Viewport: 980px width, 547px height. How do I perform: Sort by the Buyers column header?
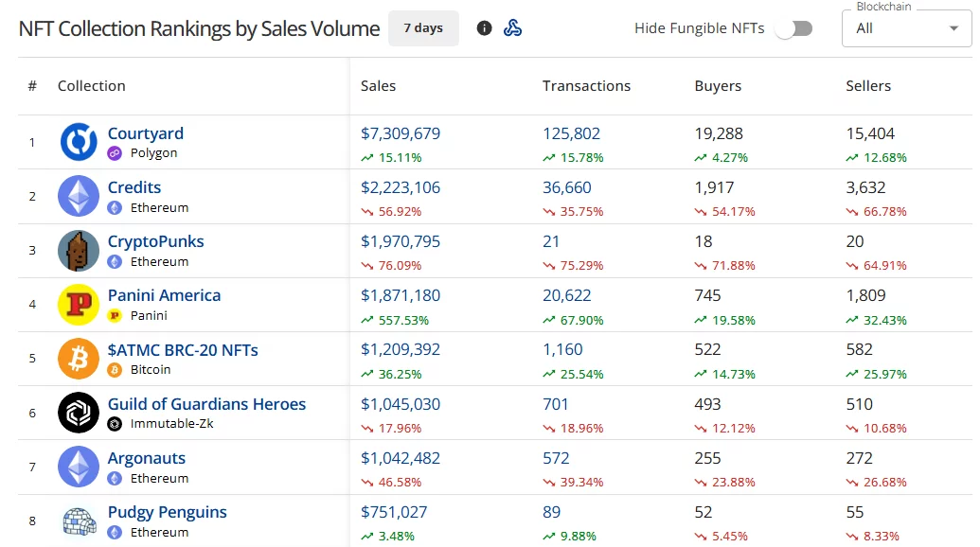click(x=718, y=85)
